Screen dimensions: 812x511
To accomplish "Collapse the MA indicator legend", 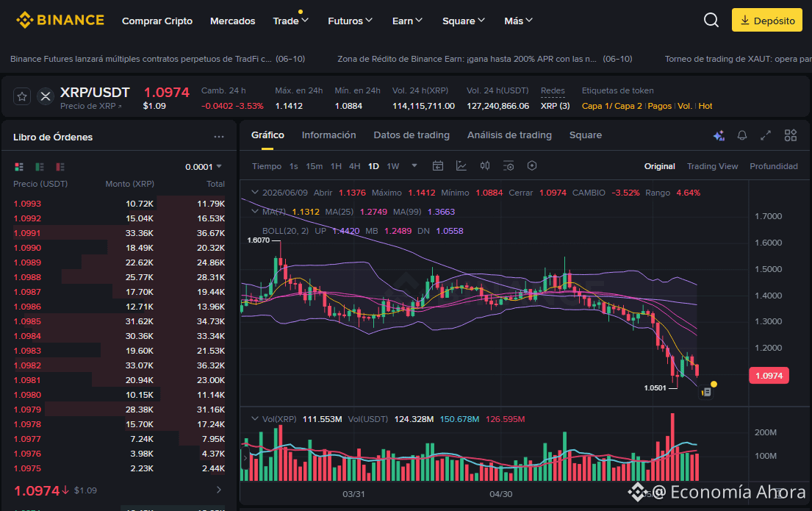I will (x=254, y=212).
